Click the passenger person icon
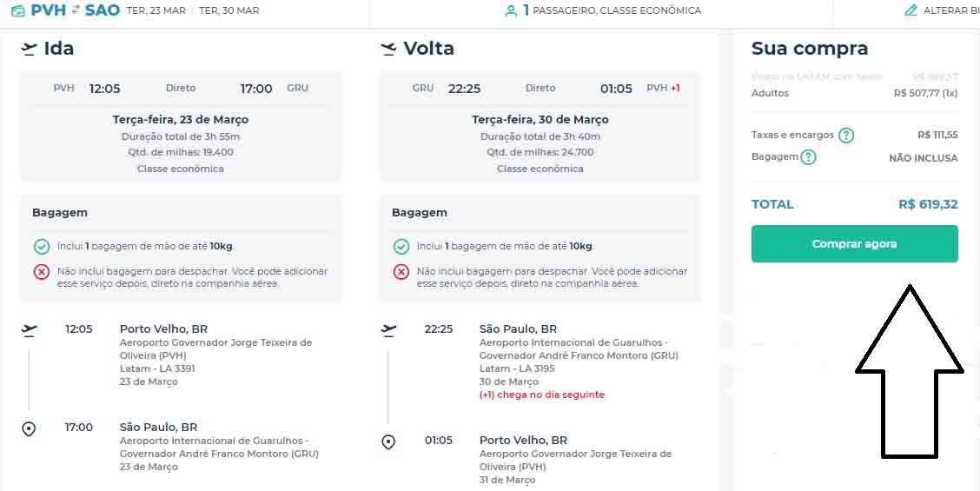The image size is (980, 491). point(511,10)
